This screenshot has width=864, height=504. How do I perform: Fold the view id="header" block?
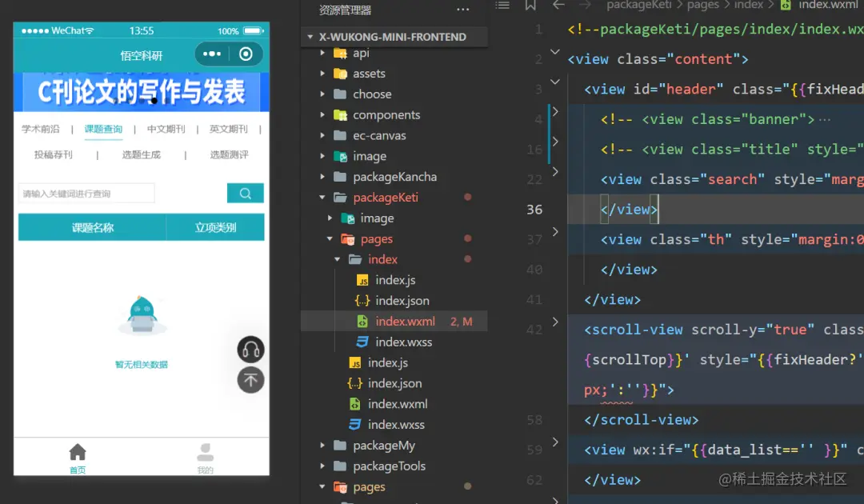pos(555,82)
